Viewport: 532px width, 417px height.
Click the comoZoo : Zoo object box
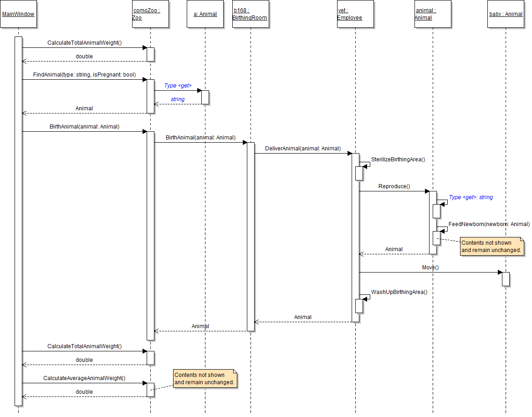coord(150,14)
